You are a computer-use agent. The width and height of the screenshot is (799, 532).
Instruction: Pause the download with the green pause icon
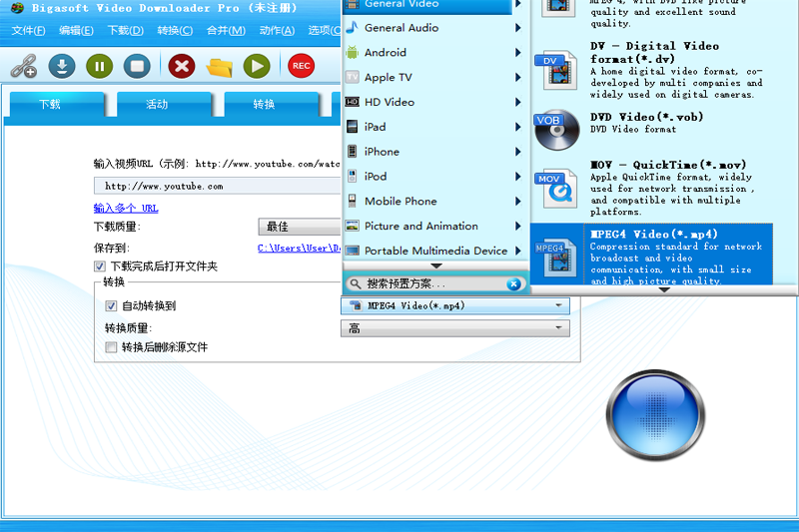tap(99, 66)
